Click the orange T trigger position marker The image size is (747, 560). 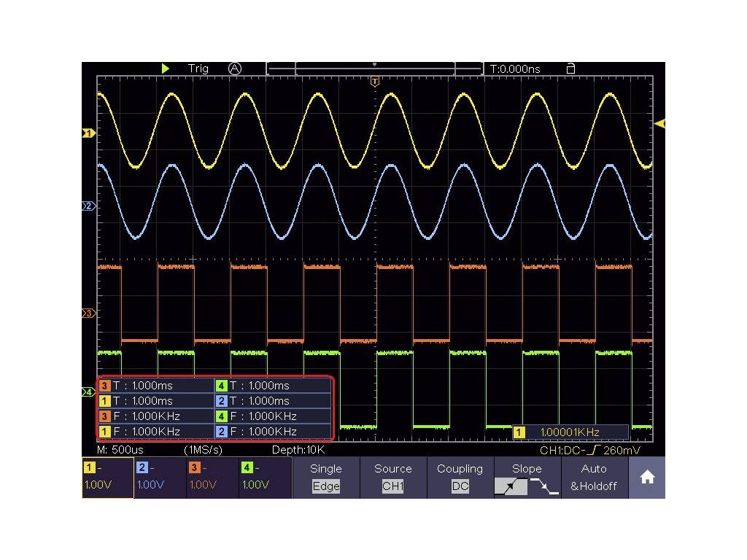pos(375,81)
